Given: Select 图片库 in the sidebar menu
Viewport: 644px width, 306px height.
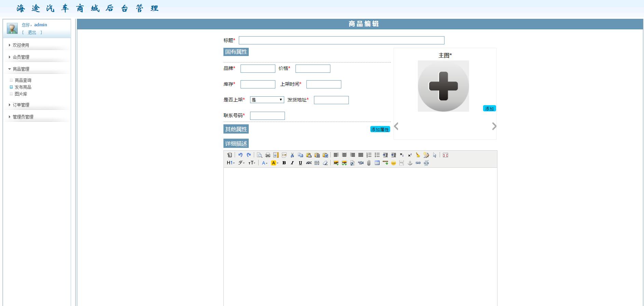Looking at the screenshot, I should 21,94.
